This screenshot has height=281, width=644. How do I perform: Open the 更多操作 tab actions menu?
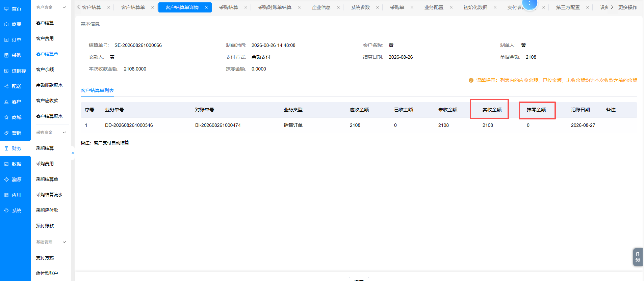click(x=628, y=7)
